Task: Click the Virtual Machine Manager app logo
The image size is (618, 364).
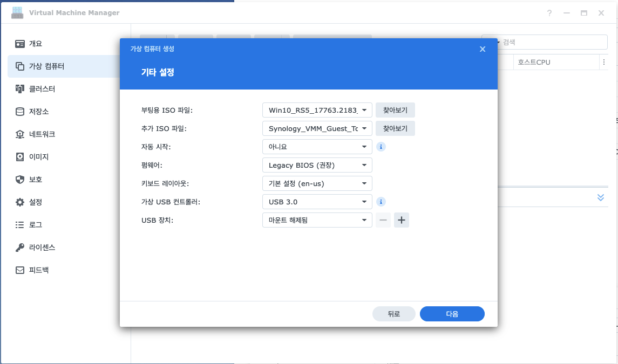Action: 17,12
